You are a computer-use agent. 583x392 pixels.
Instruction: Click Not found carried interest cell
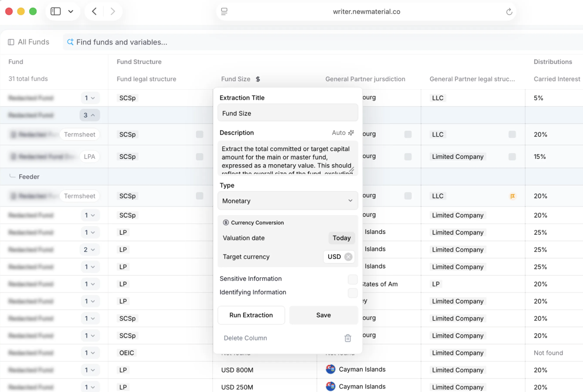[548, 353]
